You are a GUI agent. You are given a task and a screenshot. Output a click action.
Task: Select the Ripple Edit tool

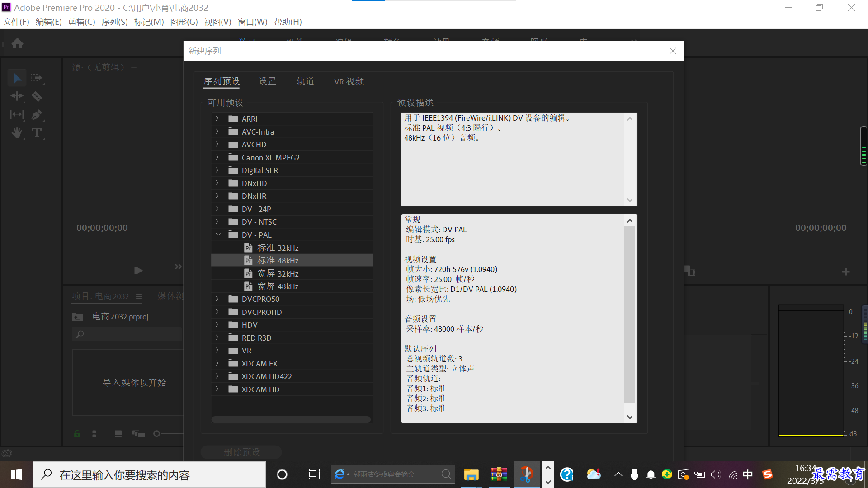(17, 96)
